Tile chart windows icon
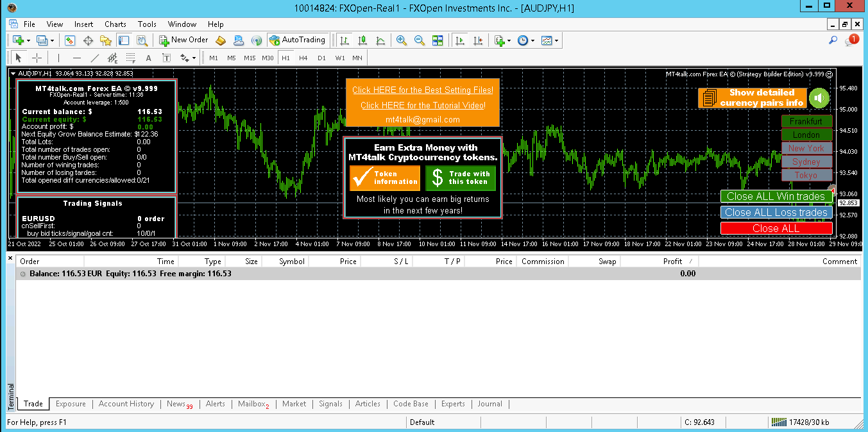This screenshot has height=432, width=868. pyautogui.click(x=438, y=40)
